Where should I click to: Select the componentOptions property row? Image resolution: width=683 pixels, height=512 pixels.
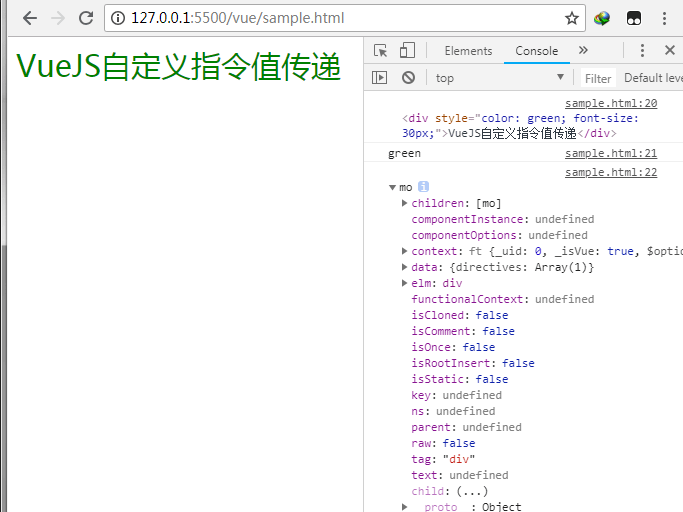click(499, 235)
